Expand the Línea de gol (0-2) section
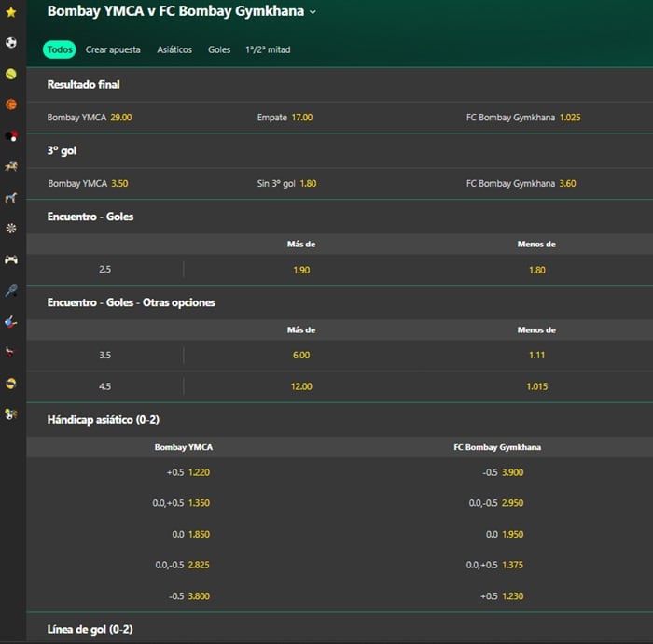653x644 pixels. click(x=90, y=630)
